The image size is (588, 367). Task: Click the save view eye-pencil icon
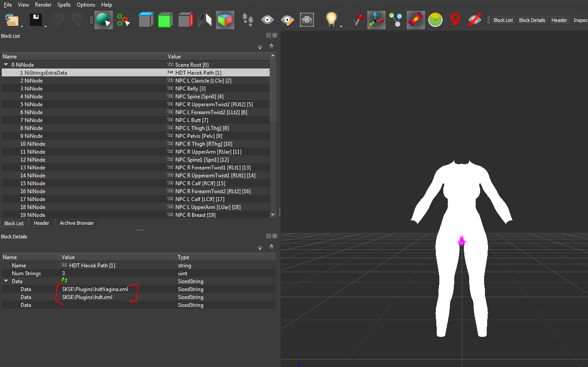(x=287, y=20)
